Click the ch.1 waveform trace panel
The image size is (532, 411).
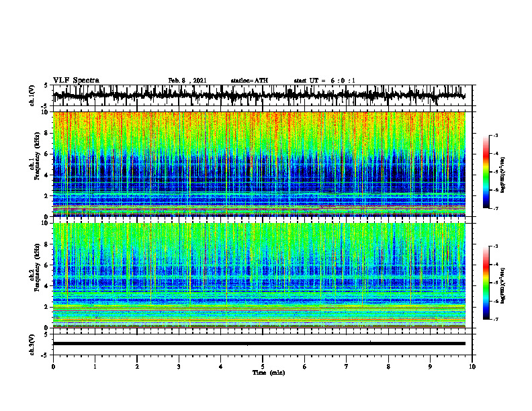point(263,95)
